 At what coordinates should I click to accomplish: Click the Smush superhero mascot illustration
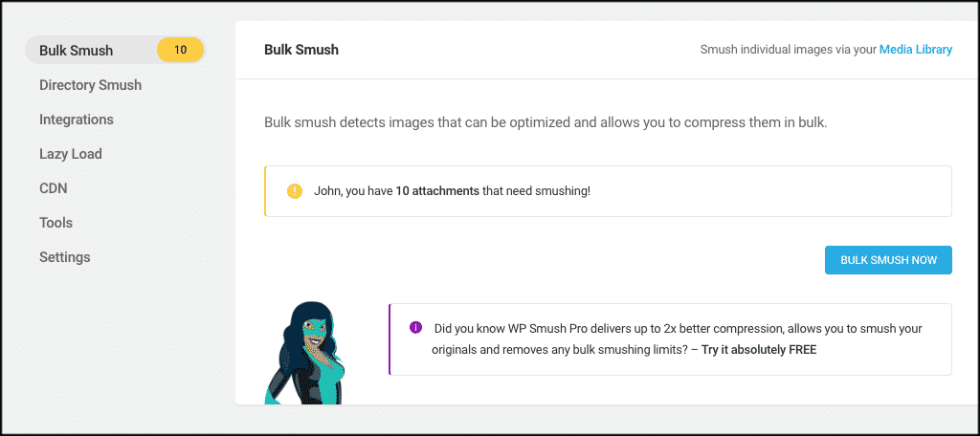click(x=305, y=352)
